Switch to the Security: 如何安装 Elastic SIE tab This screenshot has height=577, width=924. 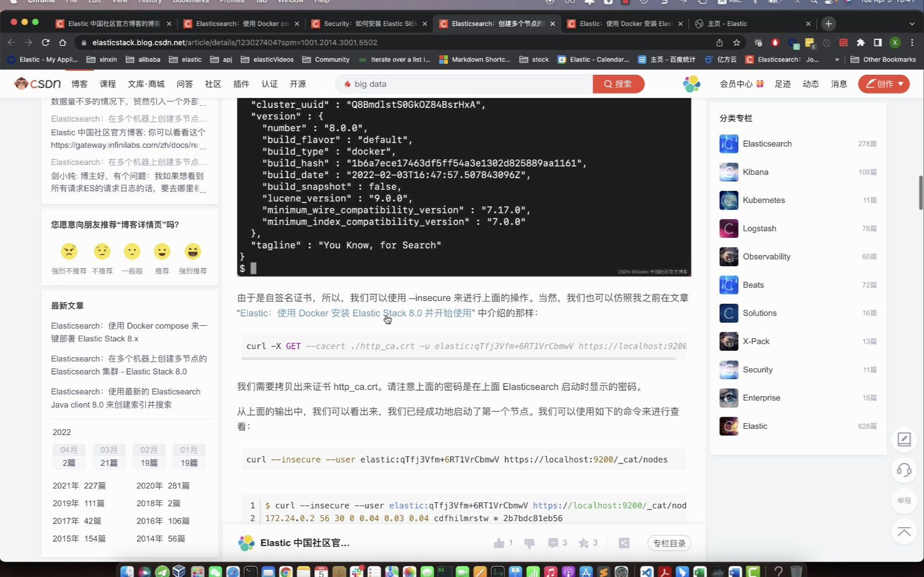tap(368, 24)
